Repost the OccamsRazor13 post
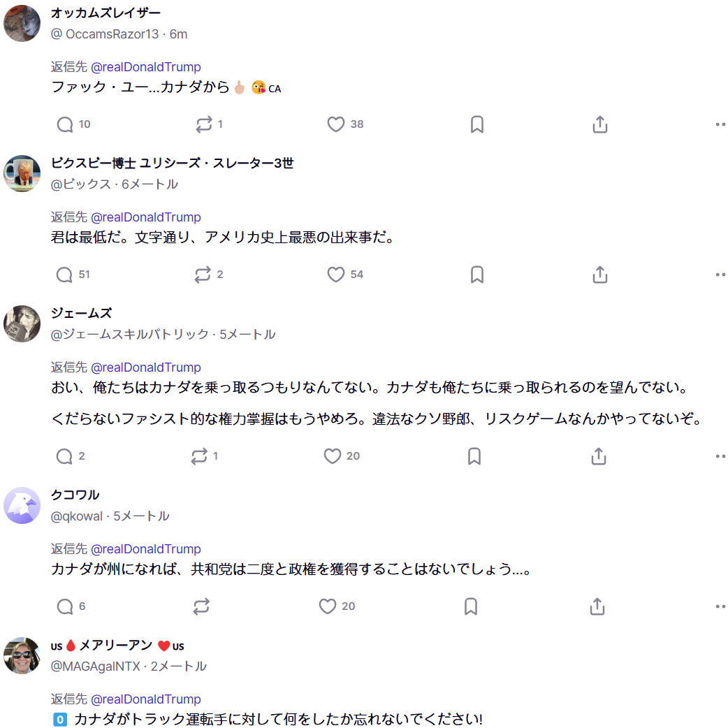This screenshot has width=728, height=728. tap(204, 124)
